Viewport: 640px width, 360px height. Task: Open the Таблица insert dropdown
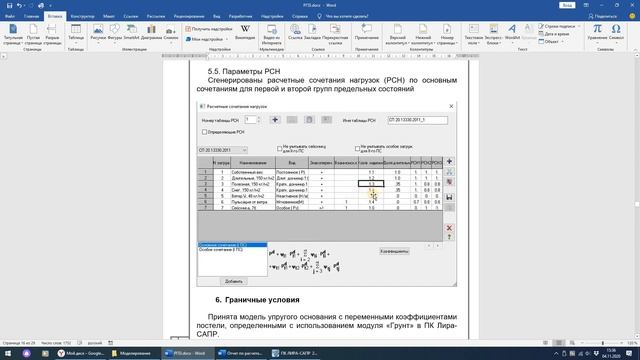(x=76, y=34)
